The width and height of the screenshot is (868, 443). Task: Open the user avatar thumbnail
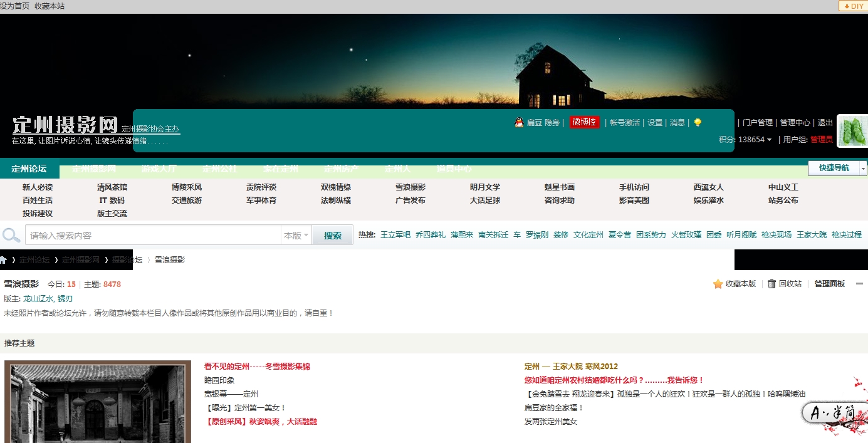pos(852,131)
